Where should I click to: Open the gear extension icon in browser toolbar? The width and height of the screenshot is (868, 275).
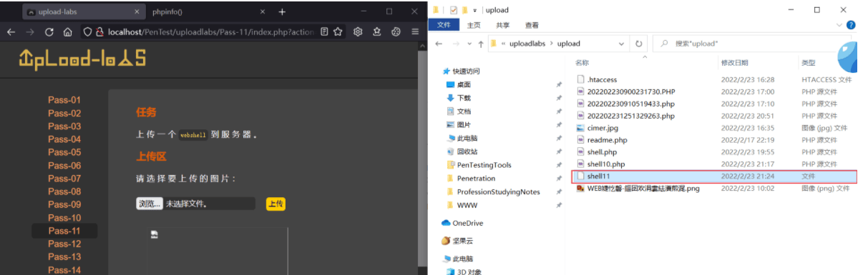pyautogui.click(x=359, y=32)
